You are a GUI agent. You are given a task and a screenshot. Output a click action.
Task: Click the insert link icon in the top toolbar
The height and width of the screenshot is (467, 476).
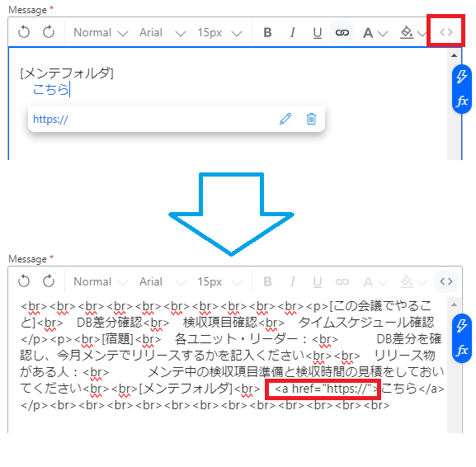coord(342,32)
